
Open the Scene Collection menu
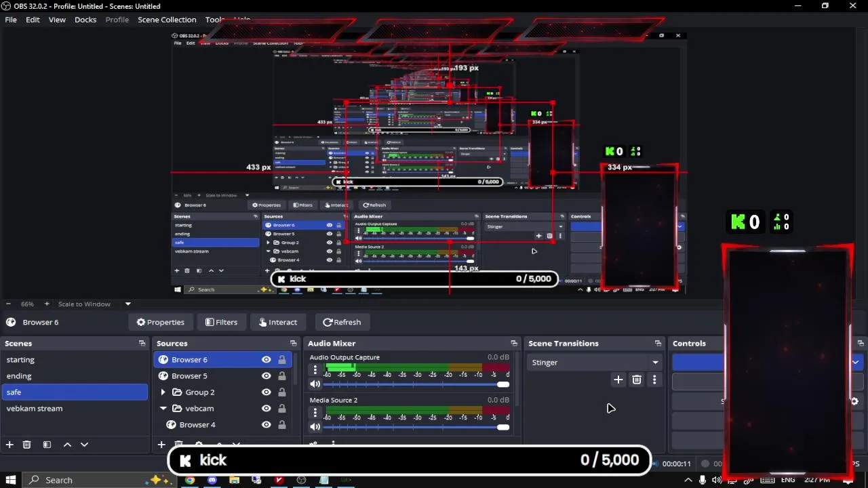(167, 20)
